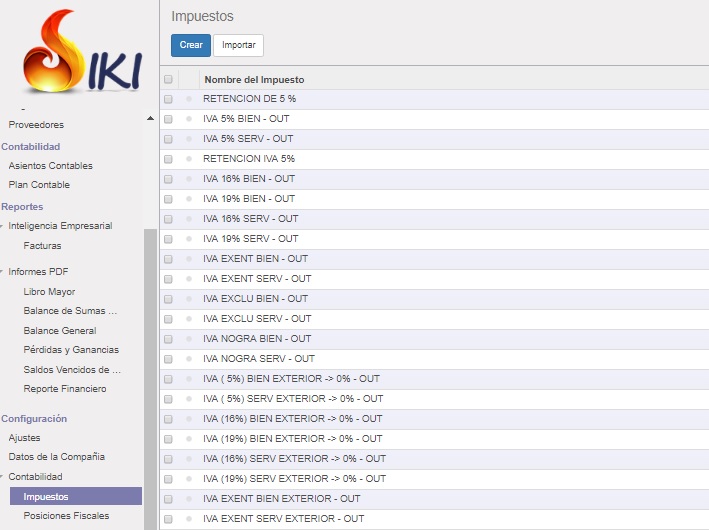This screenshot has width=709, height=530.
Task: Select checkbox for IVA 19% SERV - OUT row
Action: pos(168,239)
